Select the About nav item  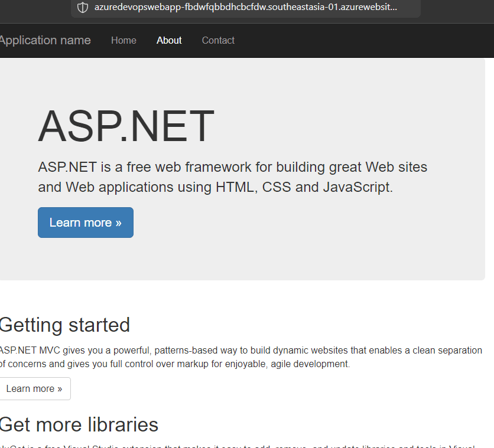pyautogui.click(x=169, y=40)
